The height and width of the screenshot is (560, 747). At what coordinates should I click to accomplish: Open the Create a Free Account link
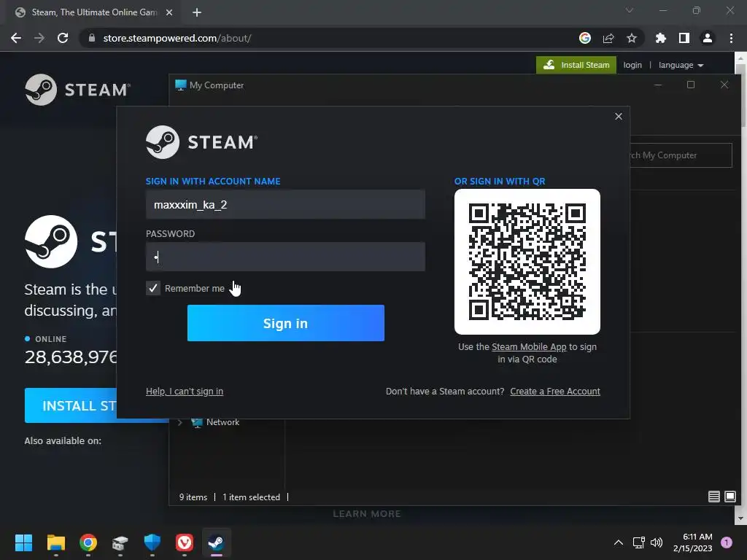[555, 392]
